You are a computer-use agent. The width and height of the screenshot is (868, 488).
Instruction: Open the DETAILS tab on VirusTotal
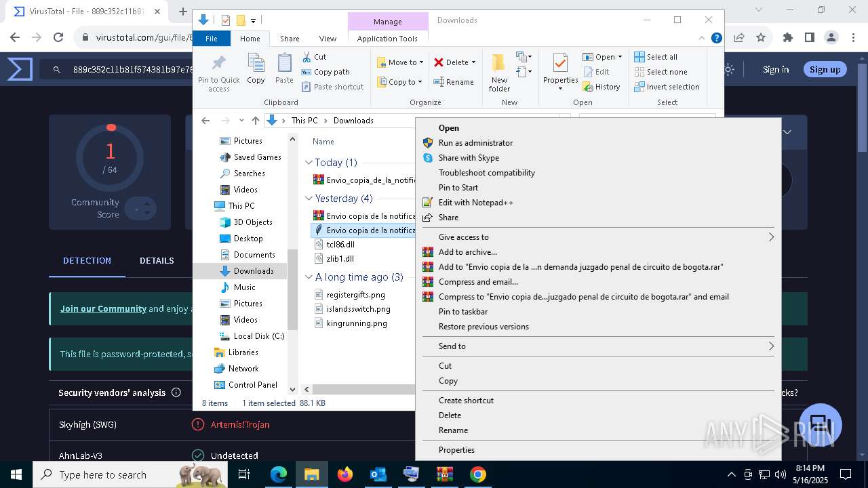pyautogui.click(x=157, y=261)
